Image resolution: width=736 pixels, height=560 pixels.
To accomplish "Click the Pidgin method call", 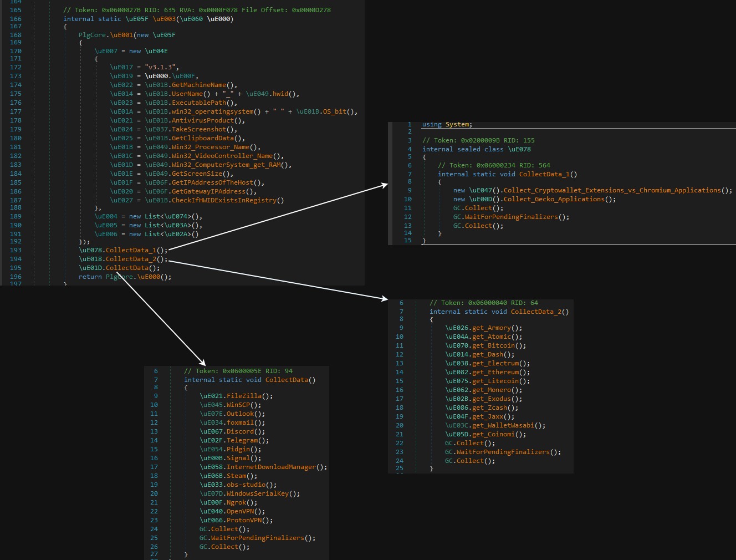I will (x=238, y=449).
